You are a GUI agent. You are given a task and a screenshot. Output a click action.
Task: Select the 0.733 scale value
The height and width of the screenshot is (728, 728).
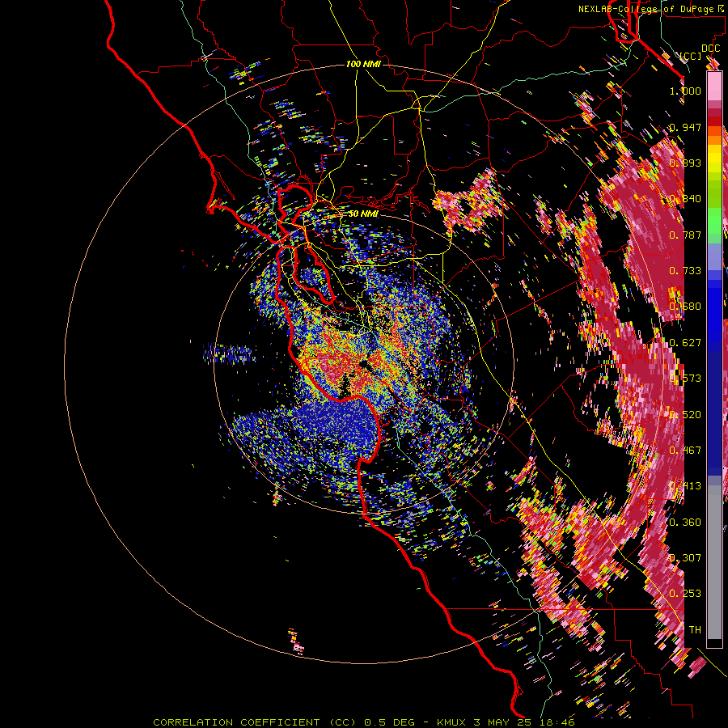point(685,271)
